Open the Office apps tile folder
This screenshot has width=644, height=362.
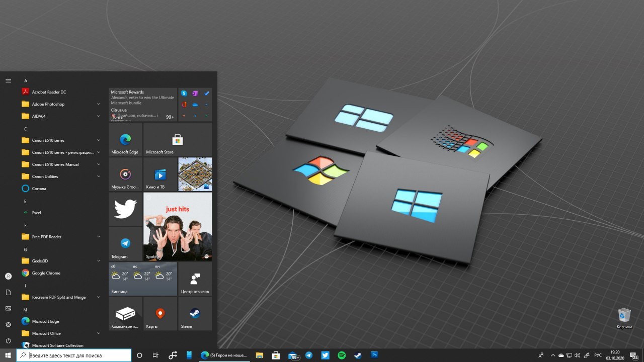[195, 105]
